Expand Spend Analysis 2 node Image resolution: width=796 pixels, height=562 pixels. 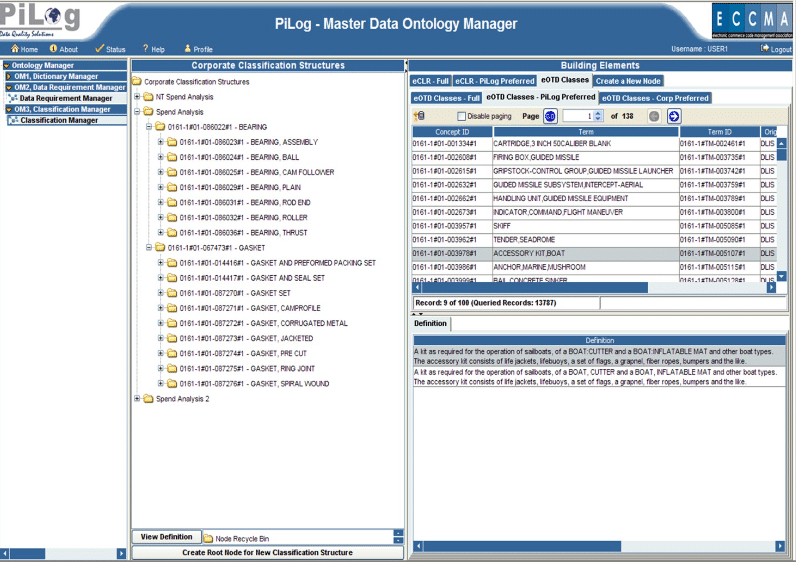click(x=137, y=399)
